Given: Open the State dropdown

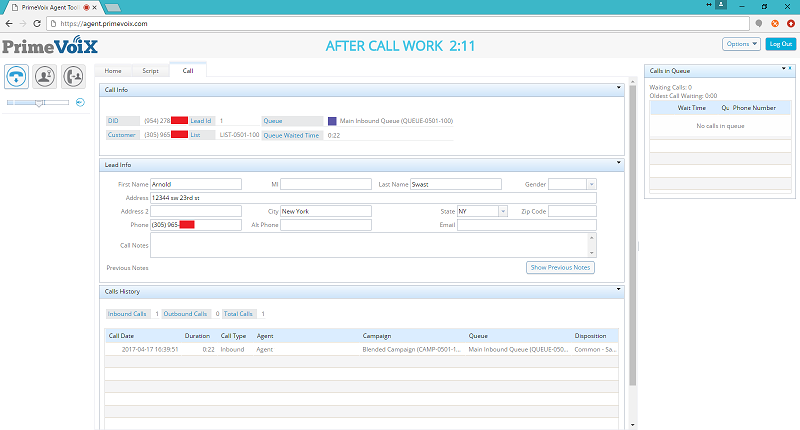Looking at the screenshot, I should coord(503,211).
